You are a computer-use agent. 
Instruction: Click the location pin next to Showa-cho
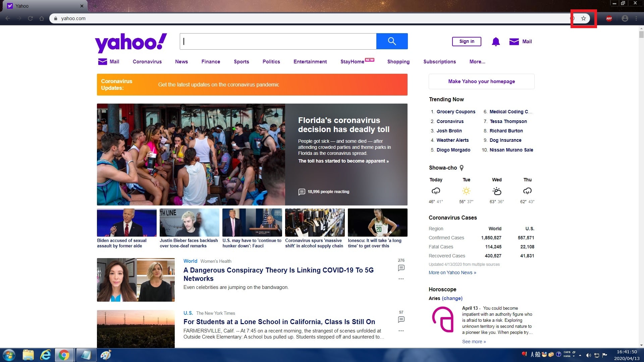[x=462, y=168]
